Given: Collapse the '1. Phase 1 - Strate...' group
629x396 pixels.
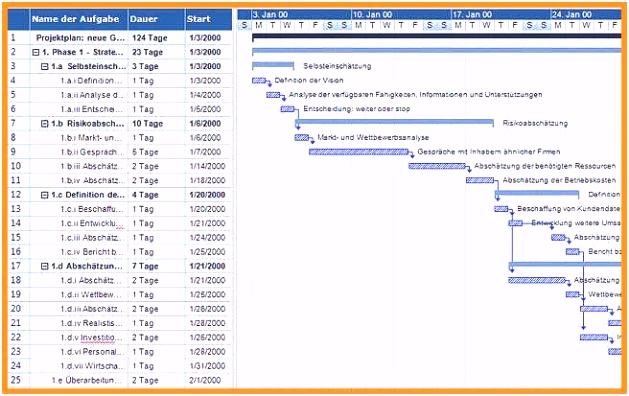Looking at the screenshot, I should [x=36, y=52].
